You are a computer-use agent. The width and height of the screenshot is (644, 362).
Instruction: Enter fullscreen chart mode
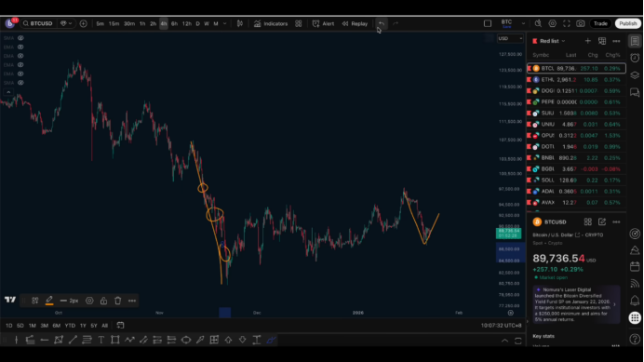tap(567, 23)
